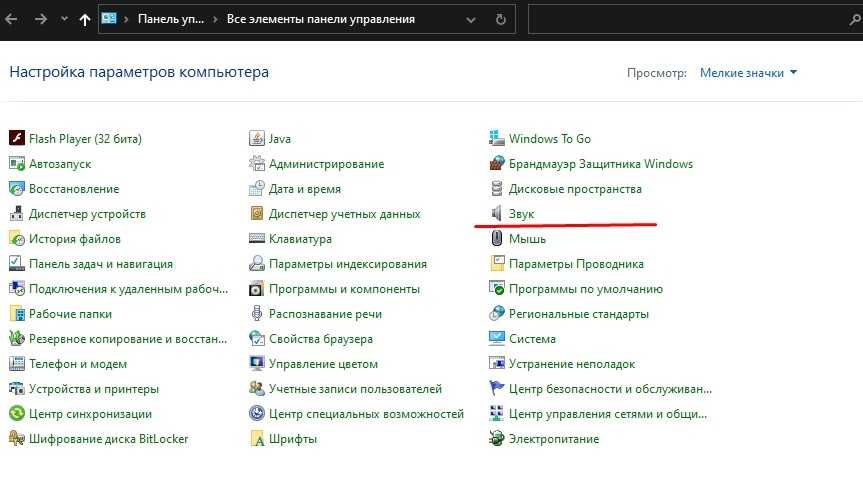Viewport: 863px width, 504px height.
Task: Expand the Мелкие значки view dropdown
Action: tap(748, 73)
